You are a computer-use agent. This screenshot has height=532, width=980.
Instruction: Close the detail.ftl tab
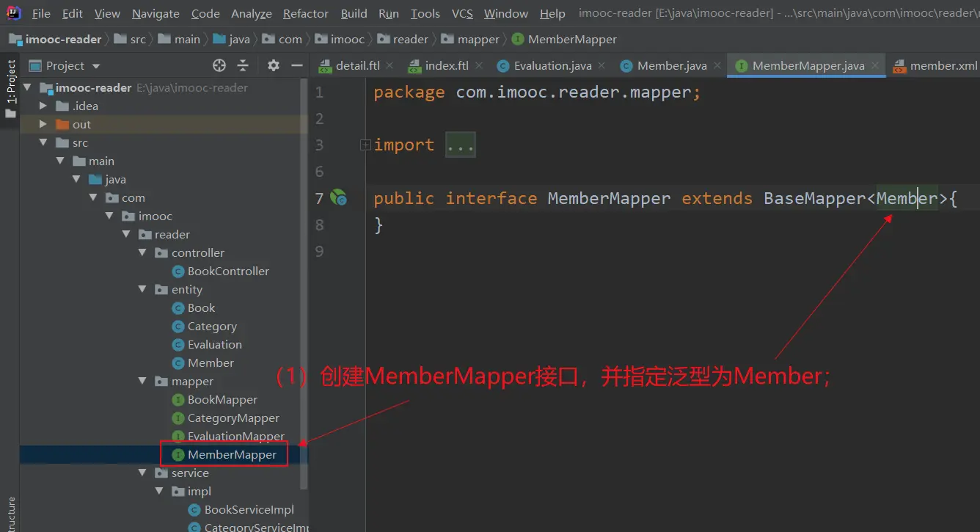click(x=390, y=65)
